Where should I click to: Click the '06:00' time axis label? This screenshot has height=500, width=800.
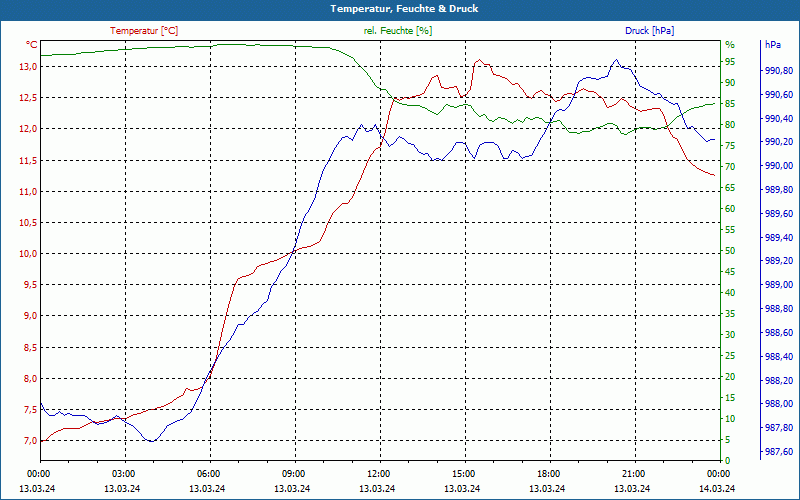(208, 473)
